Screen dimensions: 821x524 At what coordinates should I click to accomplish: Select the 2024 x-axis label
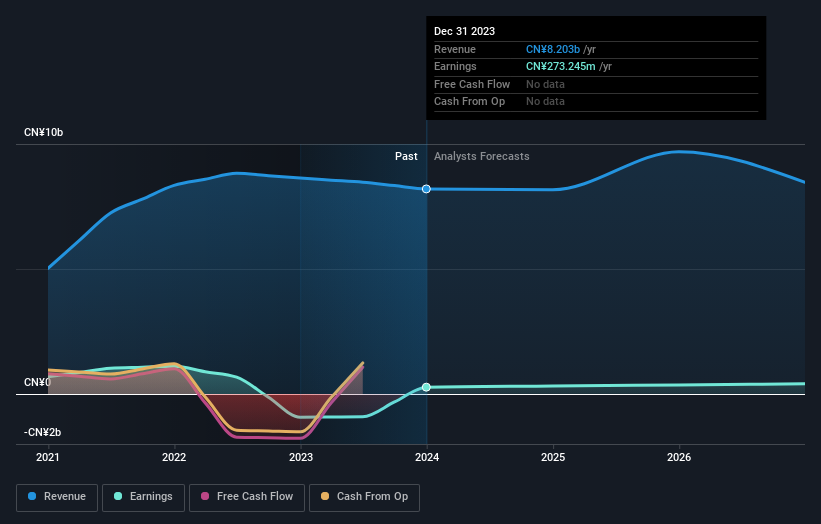click(427, 458)
